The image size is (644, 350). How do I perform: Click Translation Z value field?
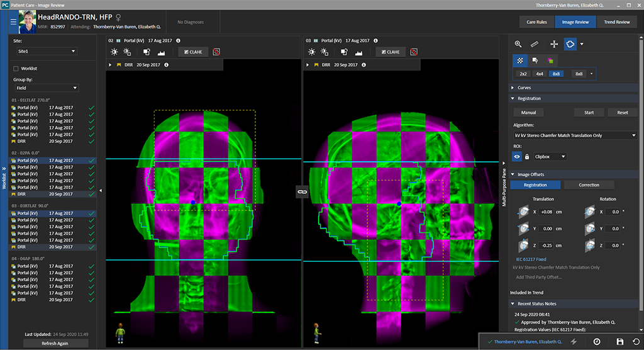coord(547,246)
